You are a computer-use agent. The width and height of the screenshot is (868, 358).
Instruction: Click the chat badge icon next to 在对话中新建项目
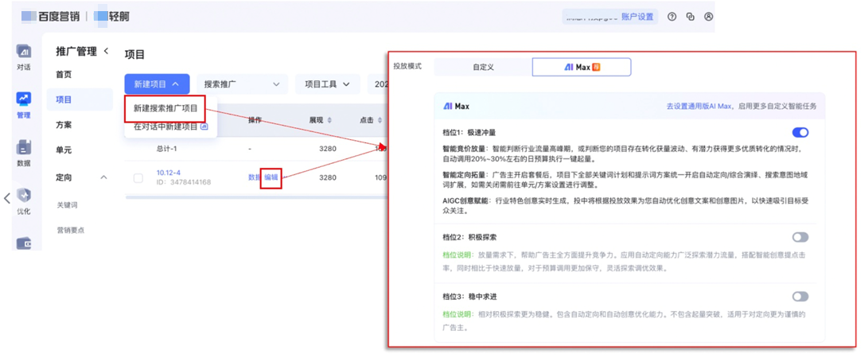pos(204,126)
